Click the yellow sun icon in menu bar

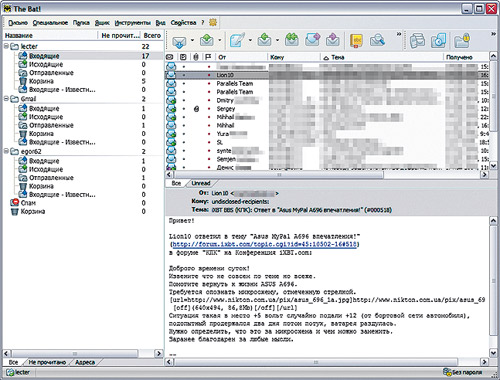coord(213,22)
